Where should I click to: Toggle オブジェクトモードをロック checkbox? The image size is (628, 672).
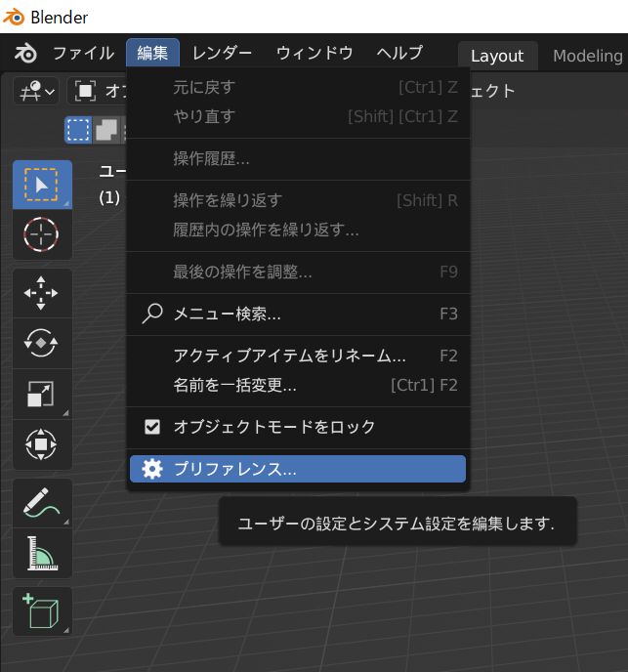[x=152, y=427]
